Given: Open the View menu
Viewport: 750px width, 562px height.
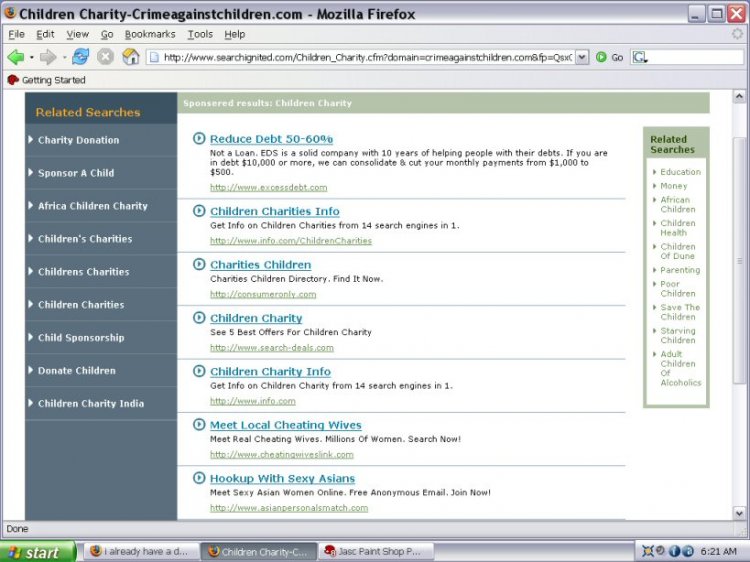Looking at the screenshot, I should [x=77, y=34].
